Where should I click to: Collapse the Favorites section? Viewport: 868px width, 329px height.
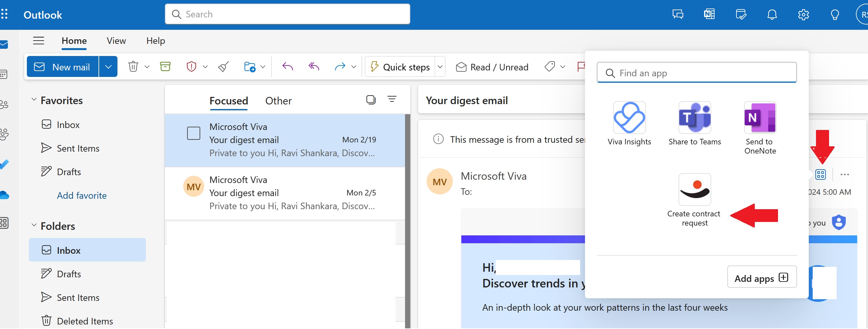[34, 100]
